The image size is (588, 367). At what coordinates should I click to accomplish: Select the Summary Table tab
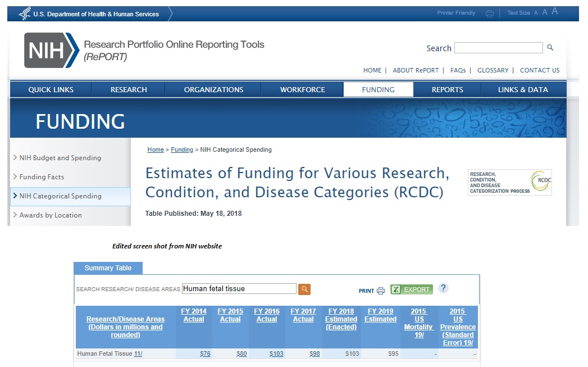[108, 268]
